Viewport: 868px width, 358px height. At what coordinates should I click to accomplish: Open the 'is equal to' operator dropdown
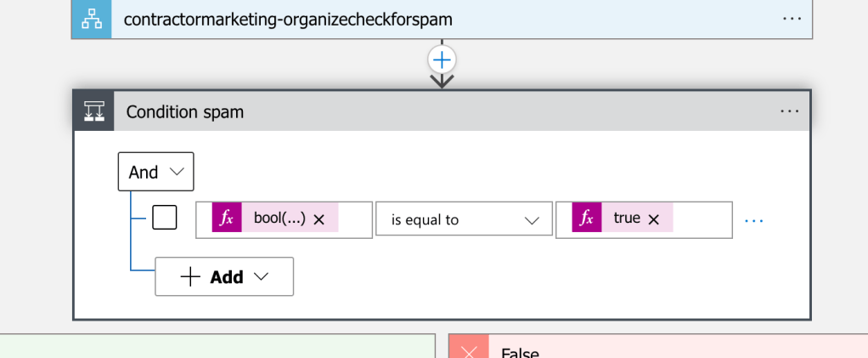pyautogui.click(x=464, y=220)
